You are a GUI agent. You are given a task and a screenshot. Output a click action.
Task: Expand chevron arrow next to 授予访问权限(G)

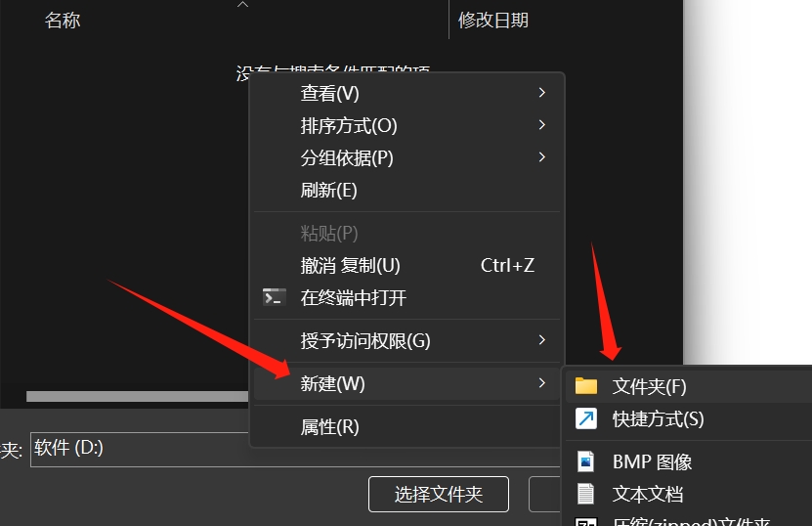[x=541, y=340]
